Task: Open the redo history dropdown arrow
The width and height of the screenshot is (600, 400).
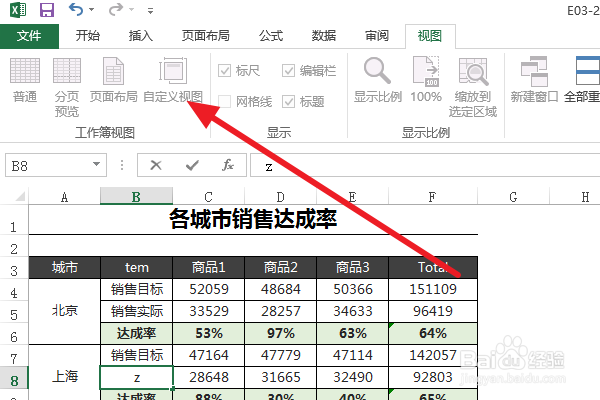Action: tap(132, 10)
